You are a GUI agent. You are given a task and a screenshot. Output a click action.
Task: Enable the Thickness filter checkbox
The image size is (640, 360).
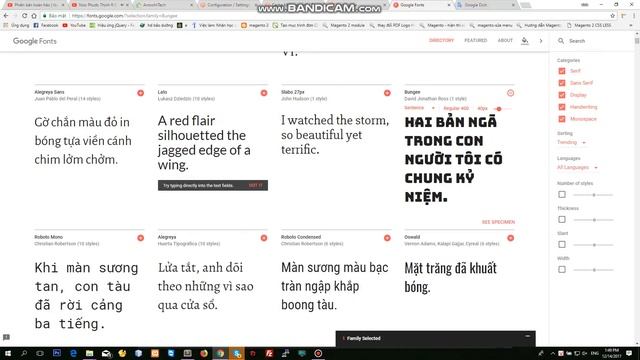tap(562, 220)
